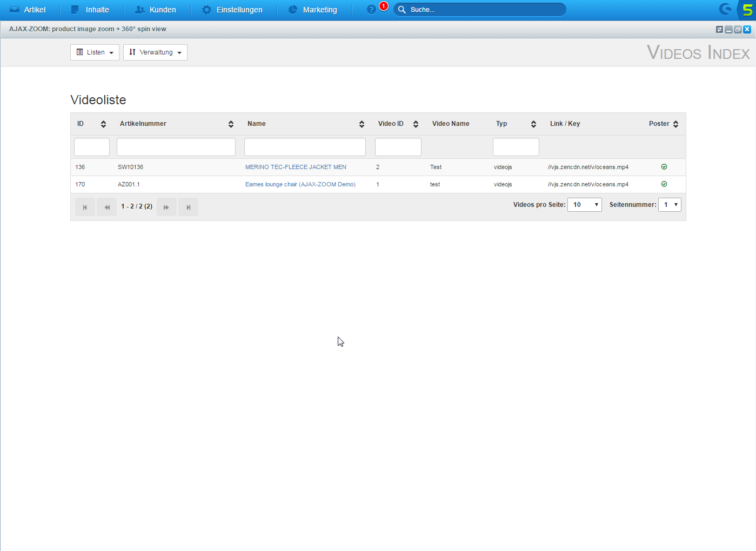Open the Einstellungen menu

[x=232, y=10]
